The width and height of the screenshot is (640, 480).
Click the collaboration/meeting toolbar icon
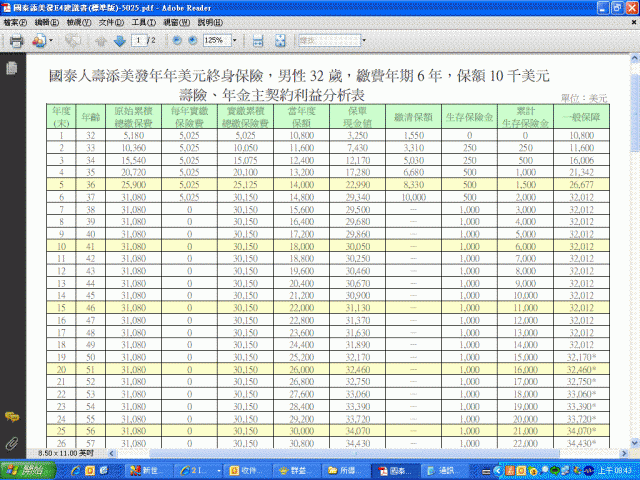39,41
